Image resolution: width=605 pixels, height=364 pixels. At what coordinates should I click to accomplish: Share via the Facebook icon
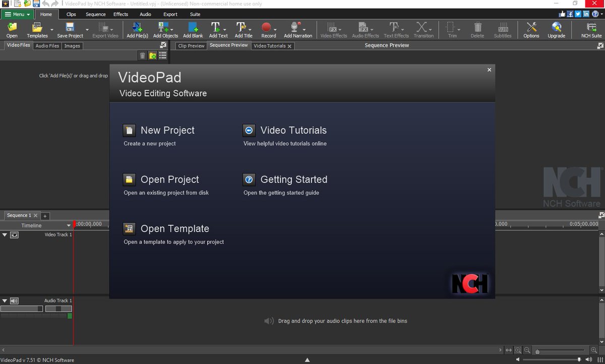570,14
